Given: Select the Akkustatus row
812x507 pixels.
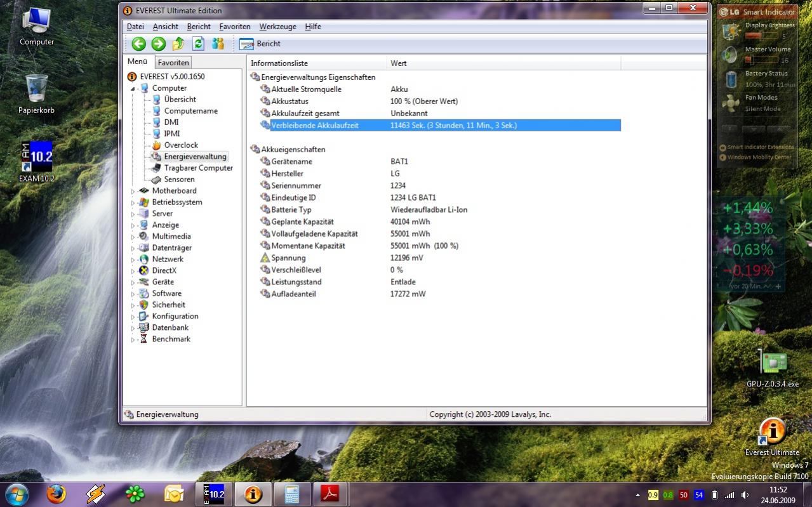Looking at the screenshot, I should tap(440, 101).
